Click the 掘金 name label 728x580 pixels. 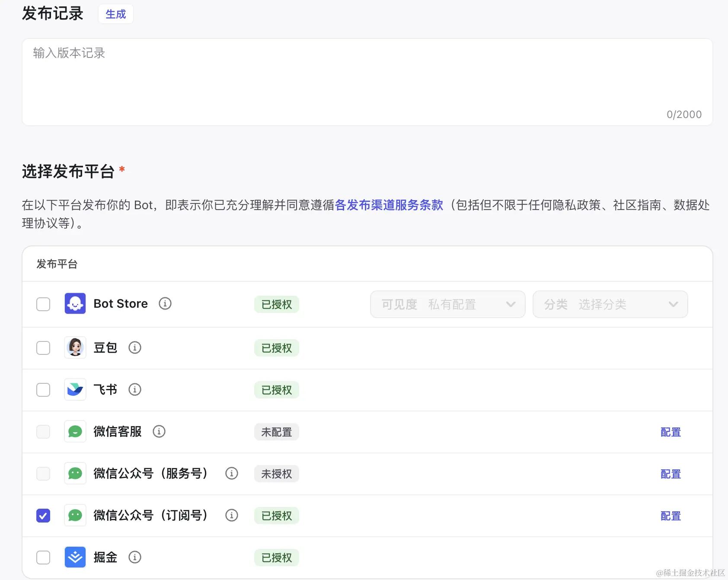click(105, 557)
